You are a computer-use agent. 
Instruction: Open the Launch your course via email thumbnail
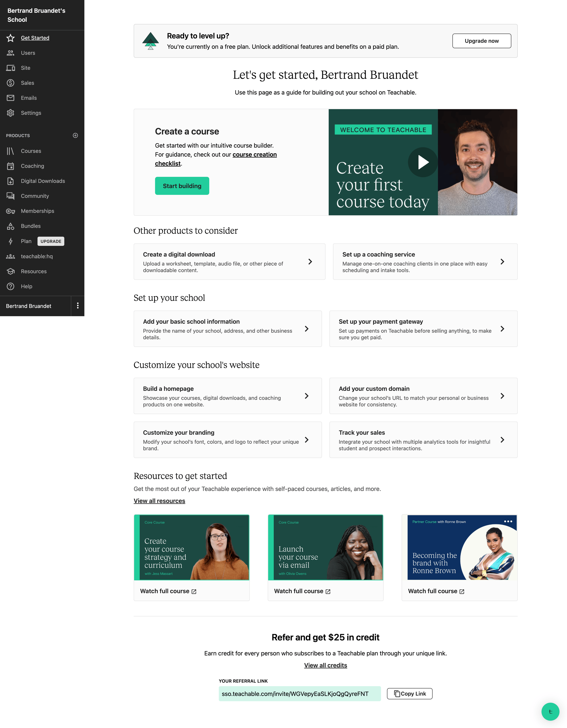click(x=326, y=547)
